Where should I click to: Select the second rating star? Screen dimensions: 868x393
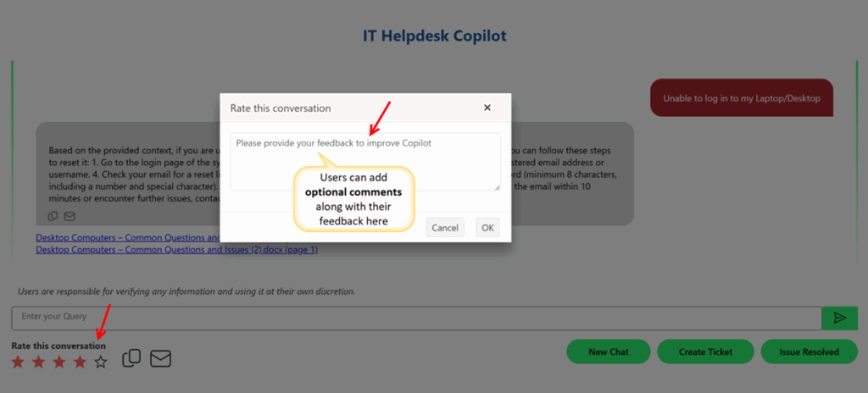pos(39,363)
